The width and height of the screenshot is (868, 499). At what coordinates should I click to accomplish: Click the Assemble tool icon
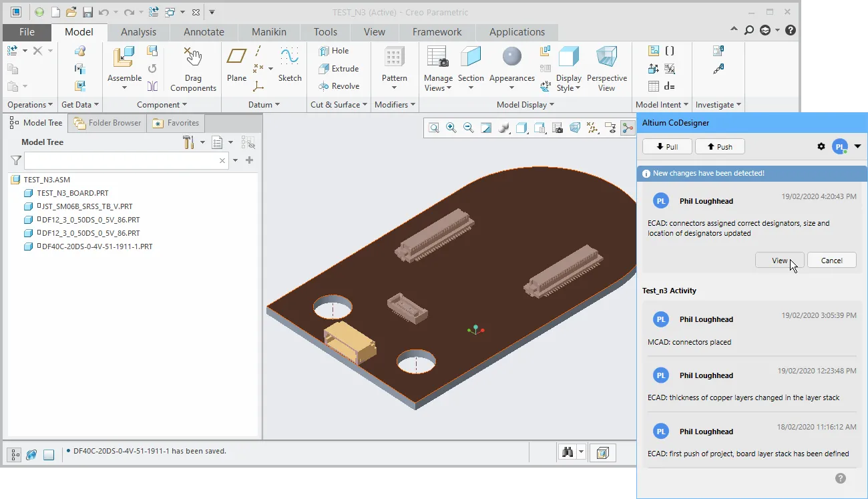[124, 59]
